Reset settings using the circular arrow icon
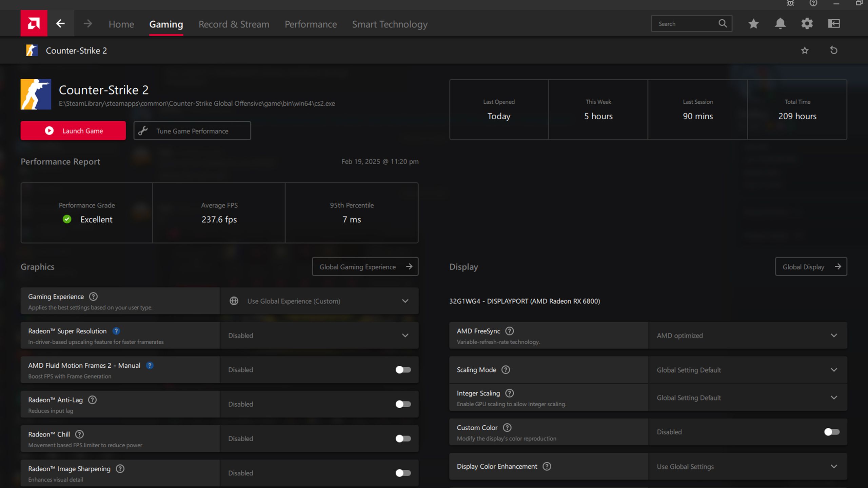Image resolution: width=868 pixels, height=488 pixels. pyautogui.click(x=834, y=50)
